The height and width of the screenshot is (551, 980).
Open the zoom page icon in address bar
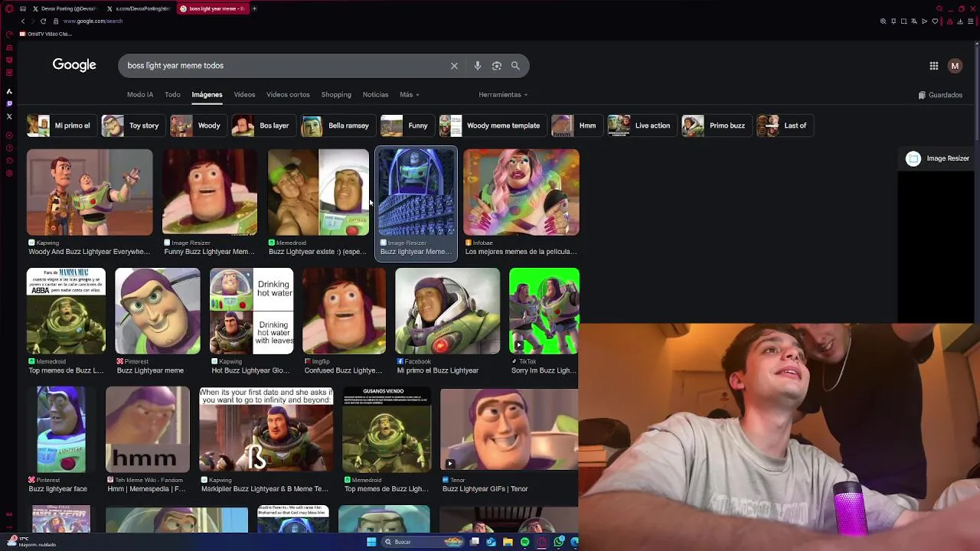tap(883, 21)
